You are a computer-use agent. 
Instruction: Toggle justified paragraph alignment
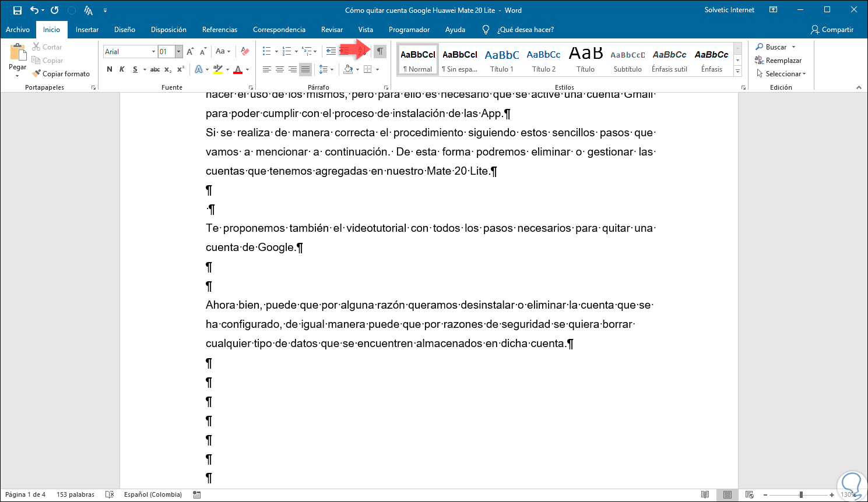305,69
